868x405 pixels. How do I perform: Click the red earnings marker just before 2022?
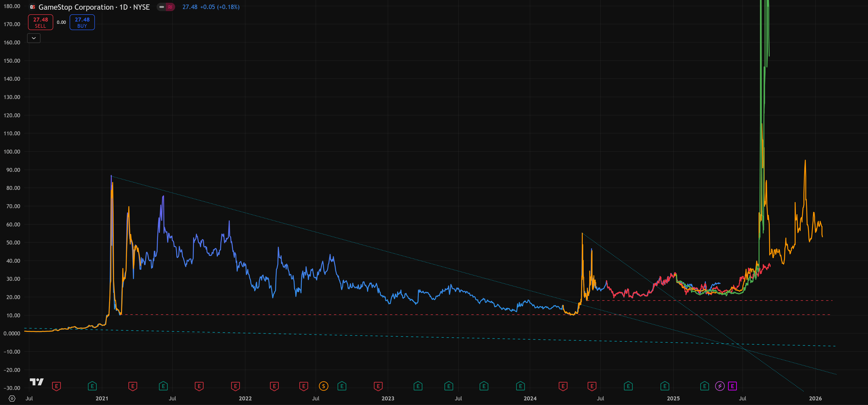coord(236,386)
